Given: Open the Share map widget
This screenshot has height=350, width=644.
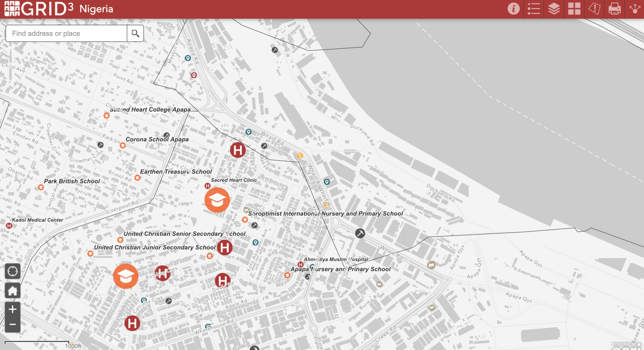Looking at the screenshot, I should tap(635, 8).
